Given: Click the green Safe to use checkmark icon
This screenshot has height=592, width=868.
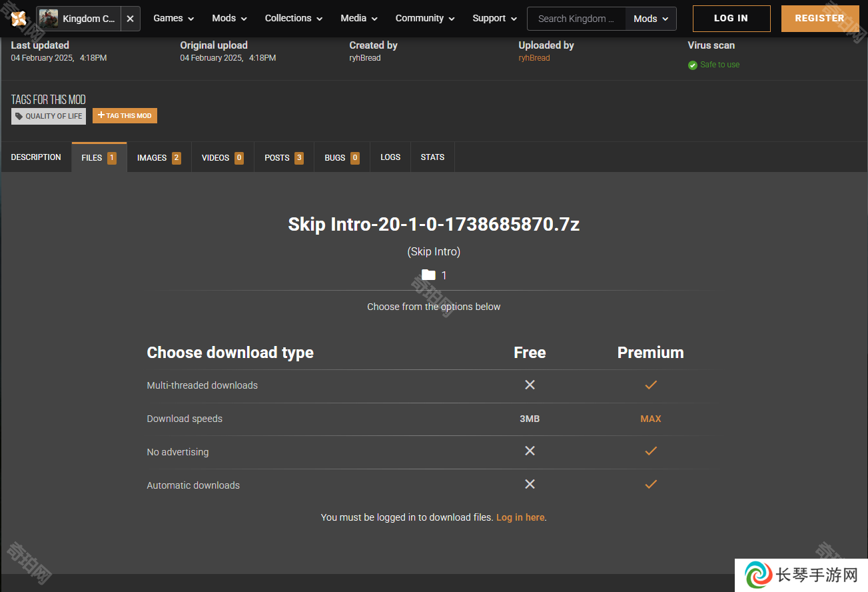Looking at the screenshot, I should [693, 65].
